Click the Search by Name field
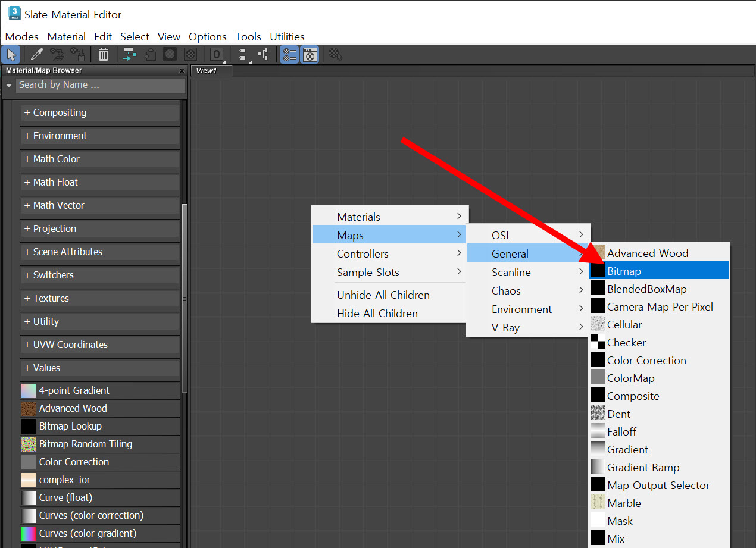Viewport: 756px width, 548px height. [x=101, y=85]
